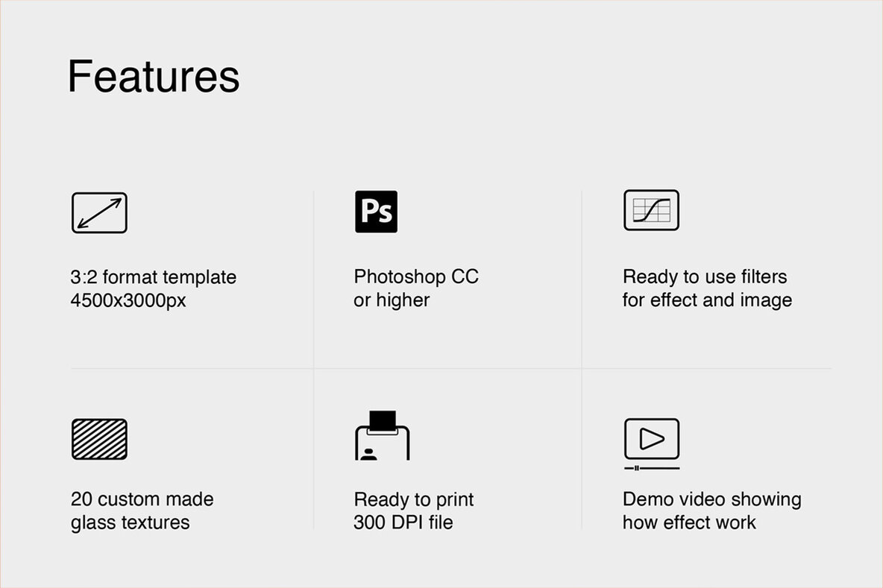Screen dimensions: 883x588
Task: Click the "Ready to use filters" text
Action: click(705, 276)
